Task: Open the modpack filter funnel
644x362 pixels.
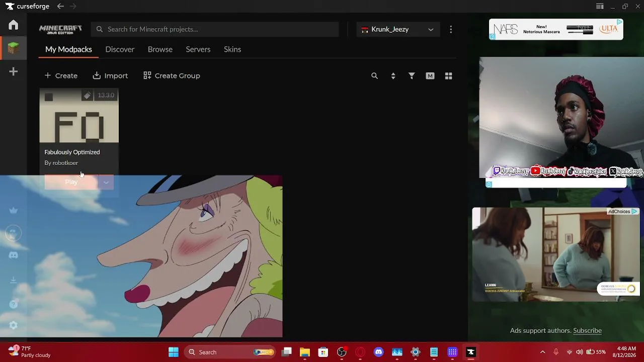Action: click(412, 76)
